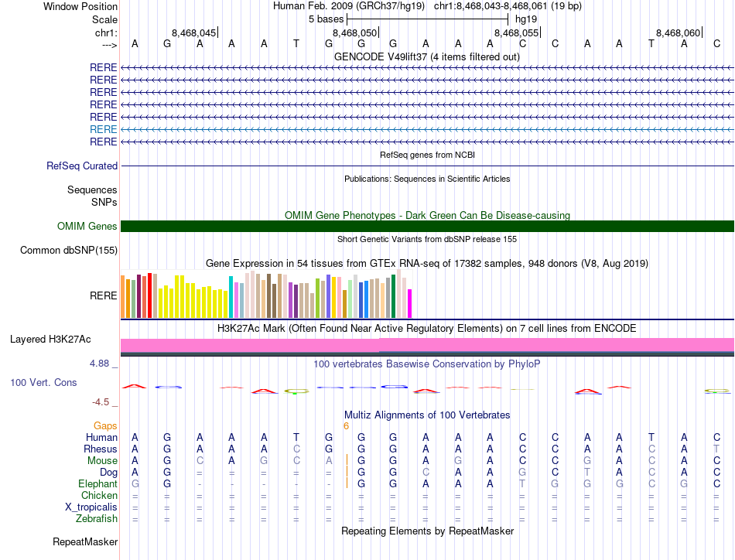Click the light blue RERE transcript label

click(103, 129)
